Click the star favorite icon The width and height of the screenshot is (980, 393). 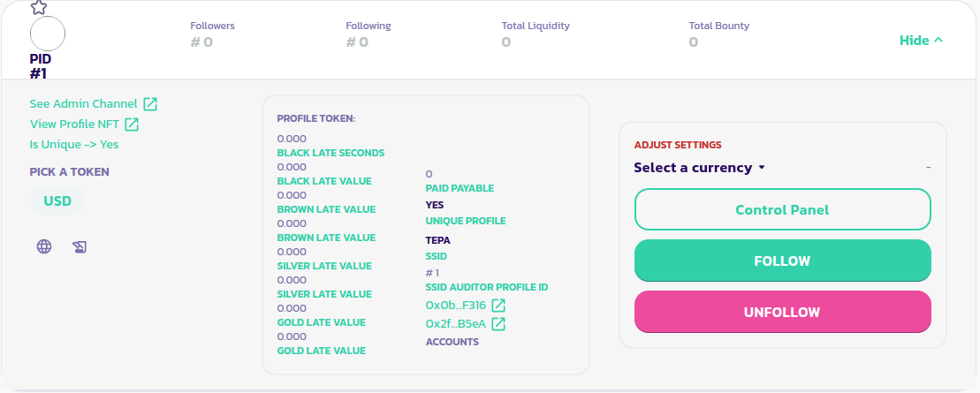tap(39, 7)
